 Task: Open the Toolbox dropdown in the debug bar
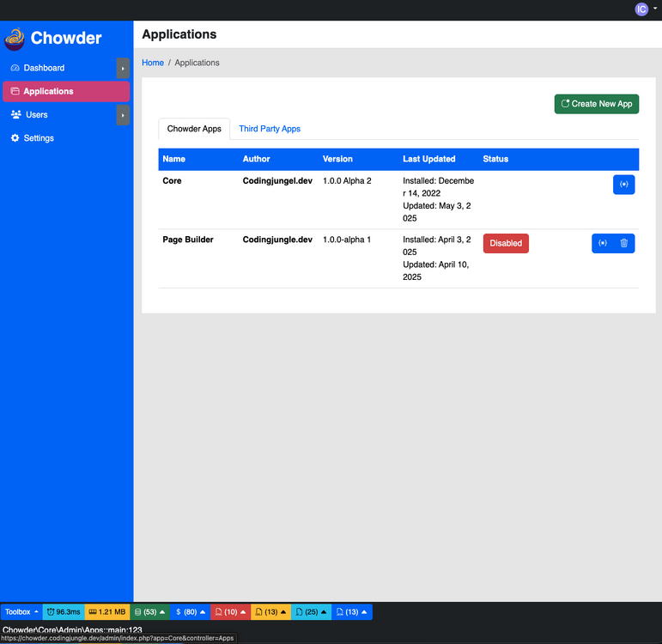21,612
